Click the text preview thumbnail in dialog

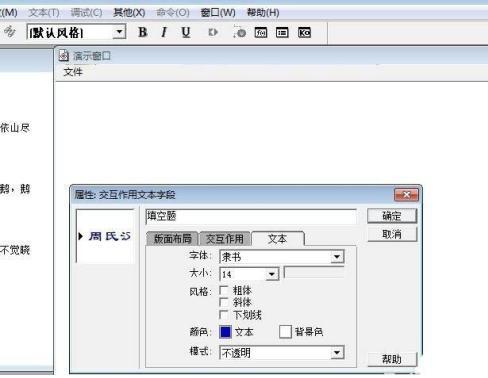click(x=105, y=236)
